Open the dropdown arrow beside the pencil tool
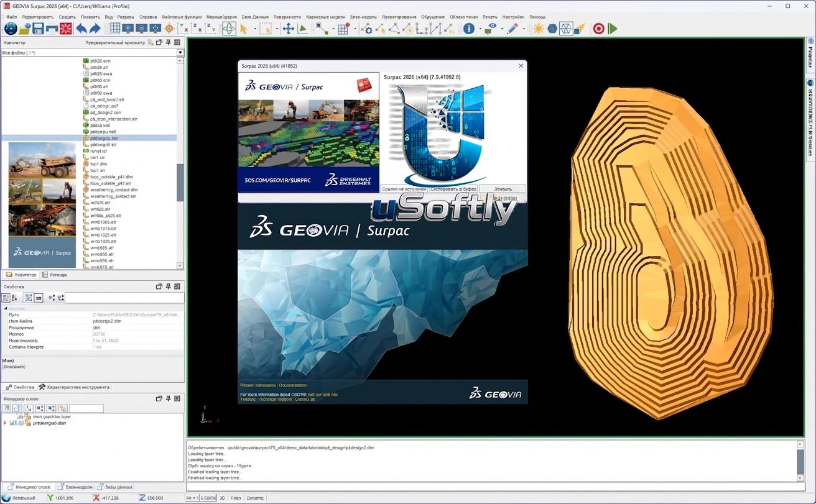This screenshot has height=504, width=816. point(524,29)
